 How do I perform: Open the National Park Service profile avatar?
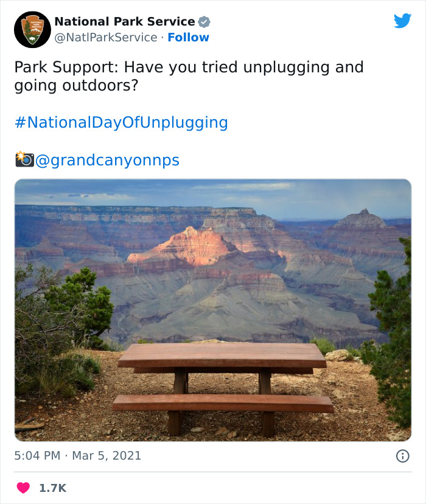31,28
